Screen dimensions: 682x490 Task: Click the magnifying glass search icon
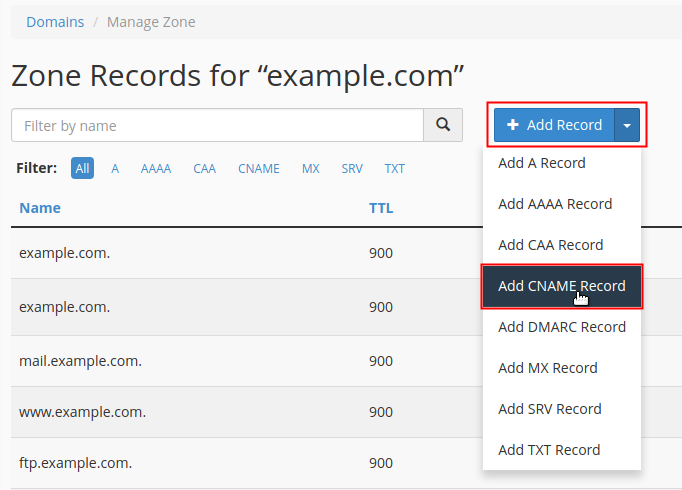click(443, 126)
